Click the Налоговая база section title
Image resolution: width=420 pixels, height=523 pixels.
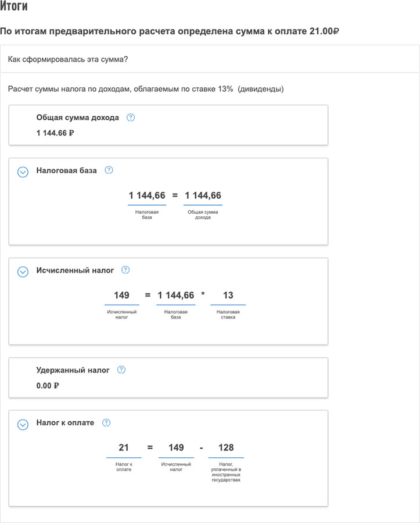pos(67,170)
